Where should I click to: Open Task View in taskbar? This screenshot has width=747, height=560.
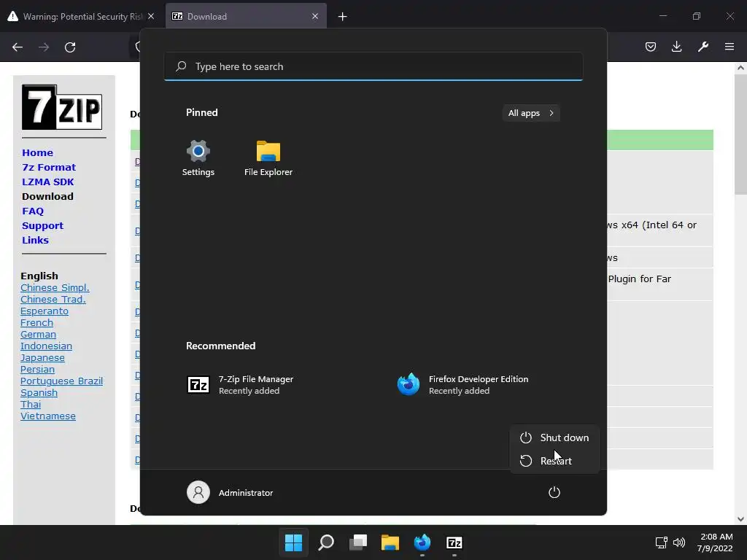(x=357, y=542)
